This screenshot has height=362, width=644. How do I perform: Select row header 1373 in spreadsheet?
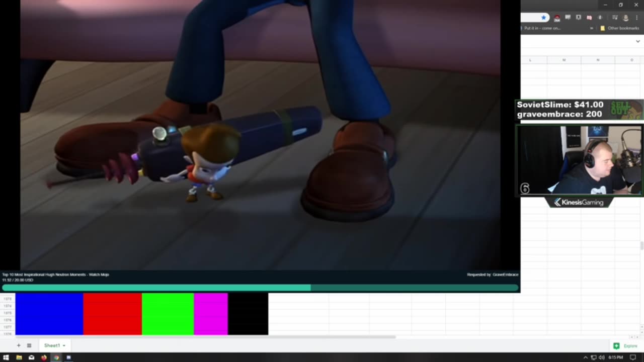(x=8, y=299)
